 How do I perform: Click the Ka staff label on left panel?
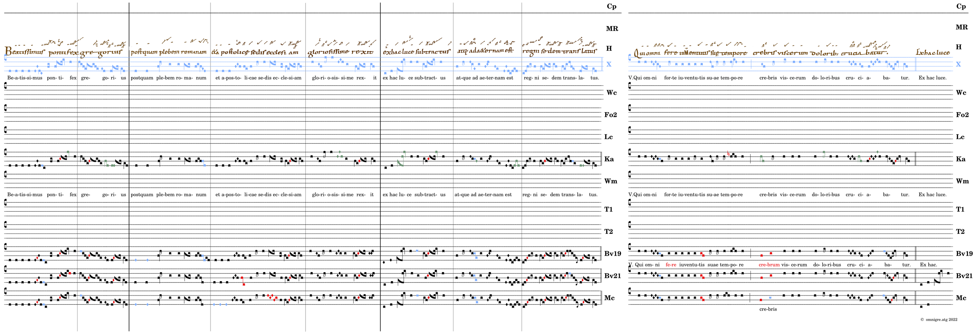[x=609, y=159]
